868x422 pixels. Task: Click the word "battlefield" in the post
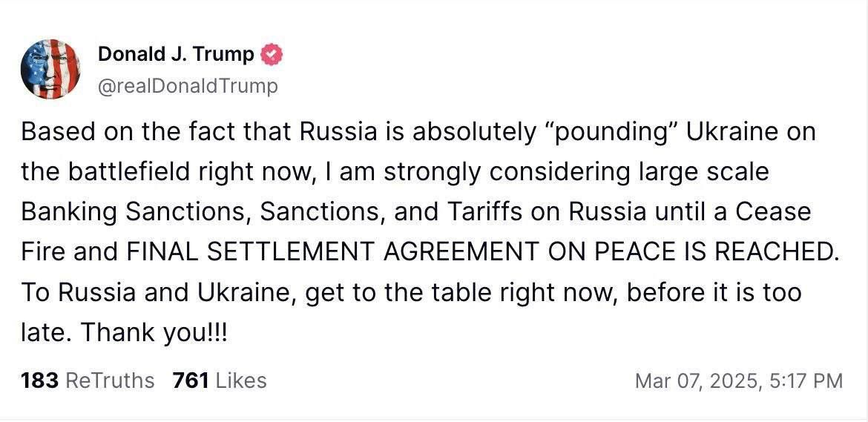point(138,172)
